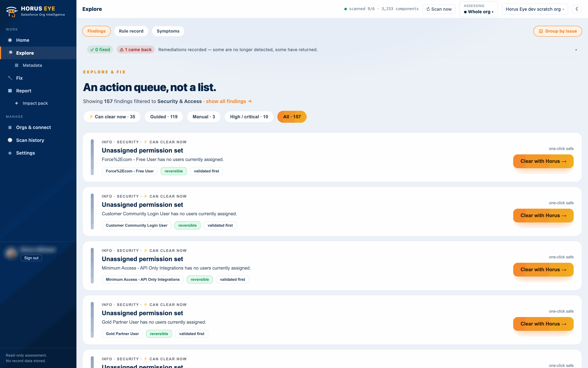Filter by High / critical · 10
Image resolution: width=588 pixels, height=368 pixels.
pyautogui.click(x=249, y=117)
